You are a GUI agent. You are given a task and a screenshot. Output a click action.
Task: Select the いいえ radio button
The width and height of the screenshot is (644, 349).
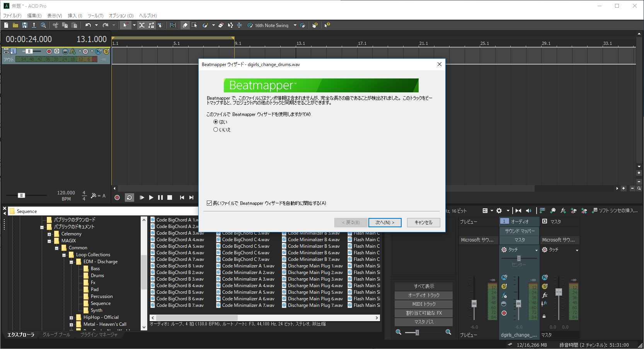point(216,130)
